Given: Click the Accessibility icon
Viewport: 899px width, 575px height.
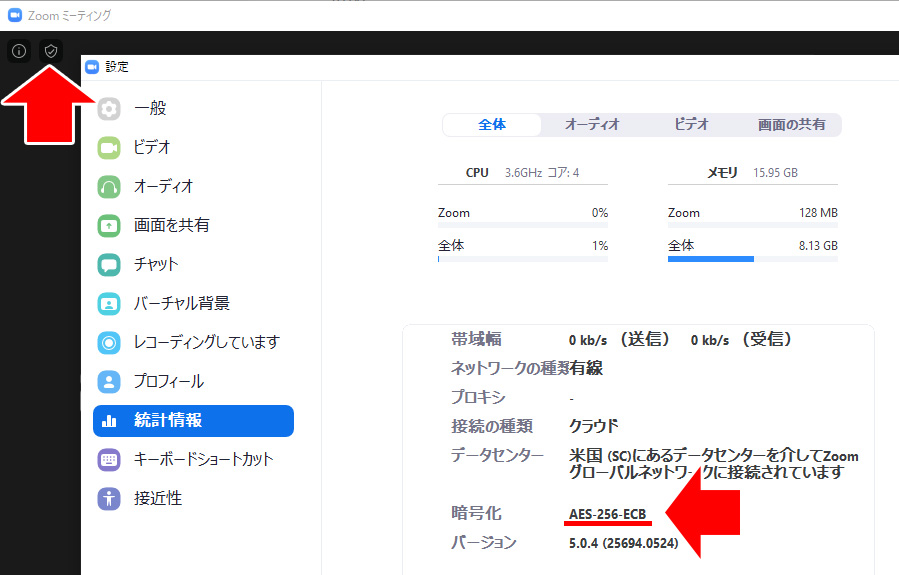Looking at the screenshot, I should [x=109, y=499].
